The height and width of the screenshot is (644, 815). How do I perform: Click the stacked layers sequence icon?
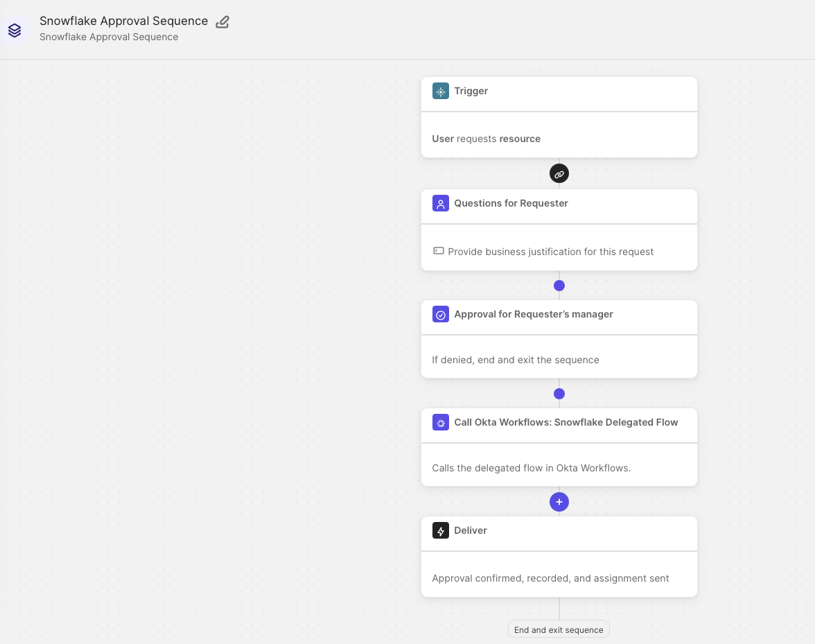15,30
